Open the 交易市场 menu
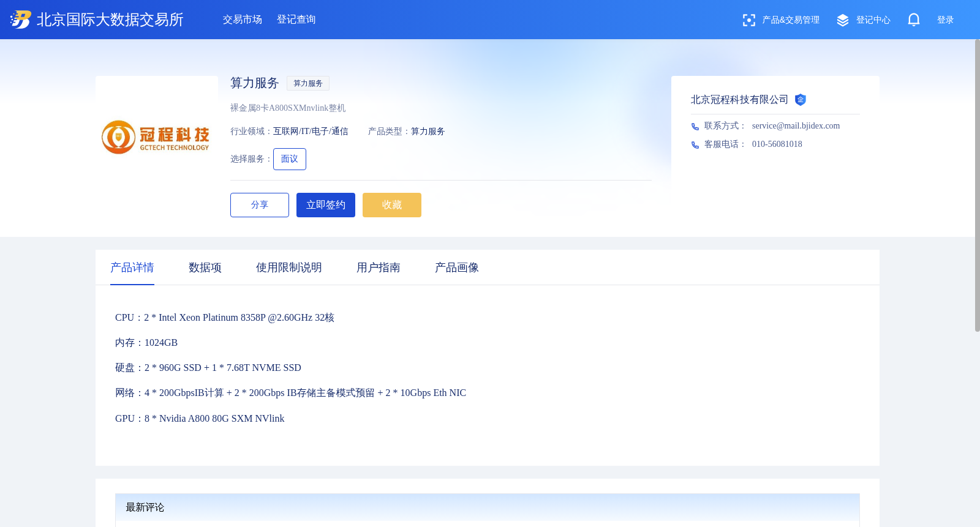This screenshot has height=527, width=980. tap(243, 20)
